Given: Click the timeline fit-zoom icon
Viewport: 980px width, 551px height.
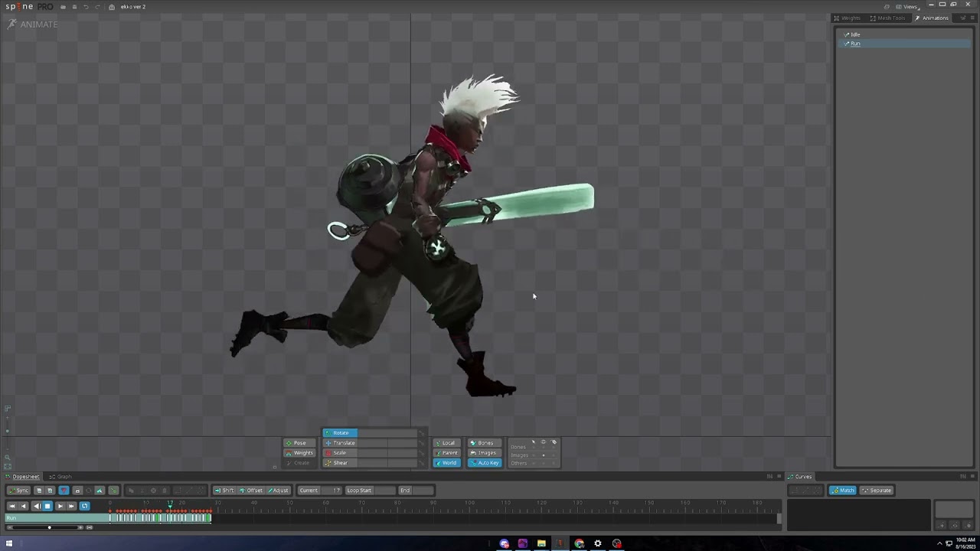Looking at the screenshot, I should [x=89, y=527].
